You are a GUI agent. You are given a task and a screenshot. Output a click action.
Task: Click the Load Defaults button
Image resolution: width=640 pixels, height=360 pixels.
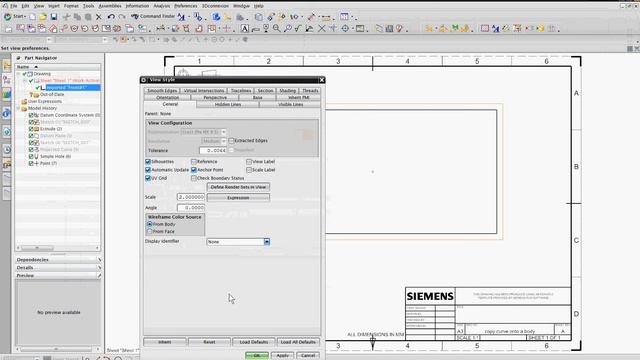[253, 342]
